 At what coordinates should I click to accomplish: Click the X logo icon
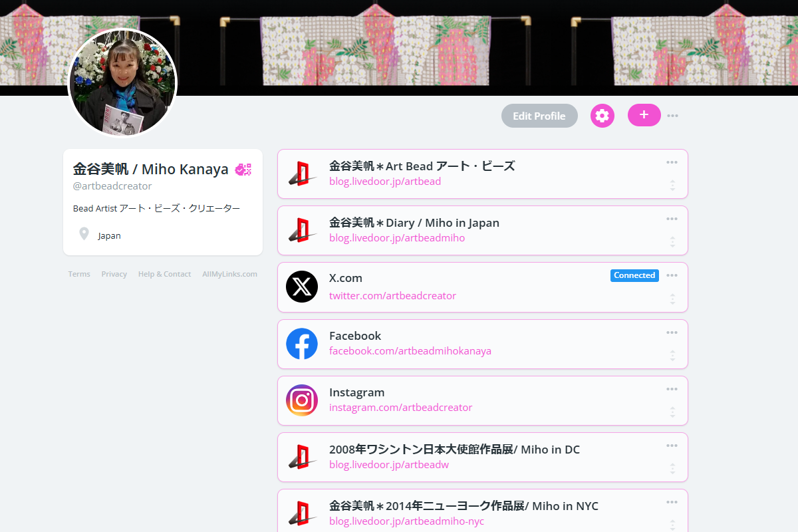pos(302,287)
